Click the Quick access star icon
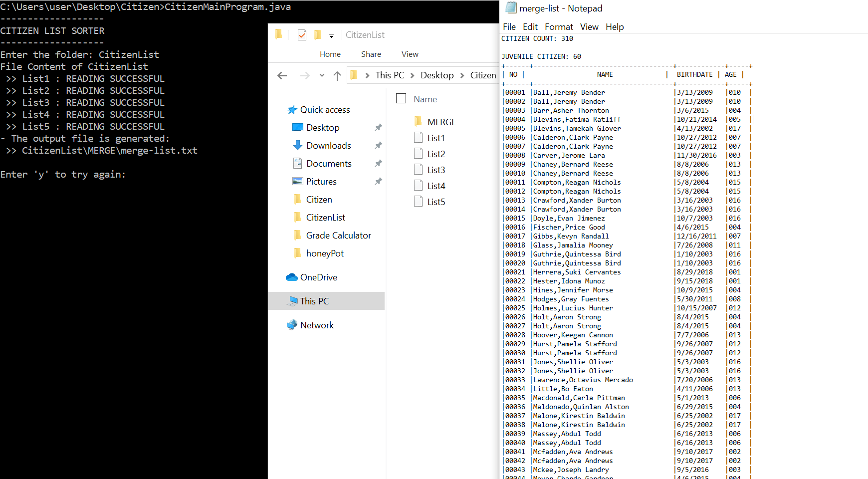This screenshot has width=868, height=479. (x=292, y=110)
